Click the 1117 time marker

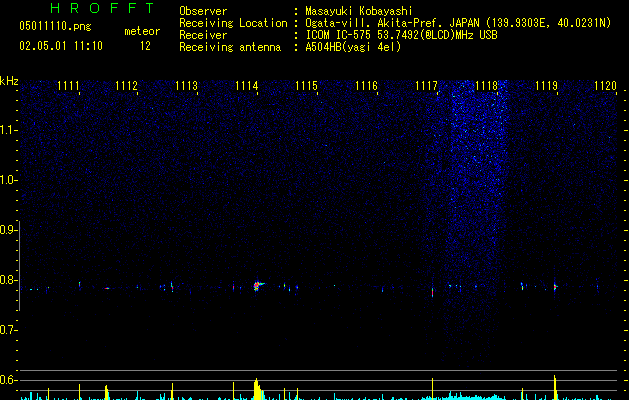[x=426, y=86]
